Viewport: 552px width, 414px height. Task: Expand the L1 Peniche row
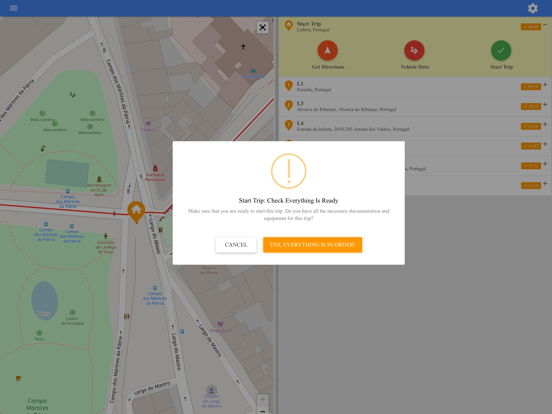(x=545, y=84)
